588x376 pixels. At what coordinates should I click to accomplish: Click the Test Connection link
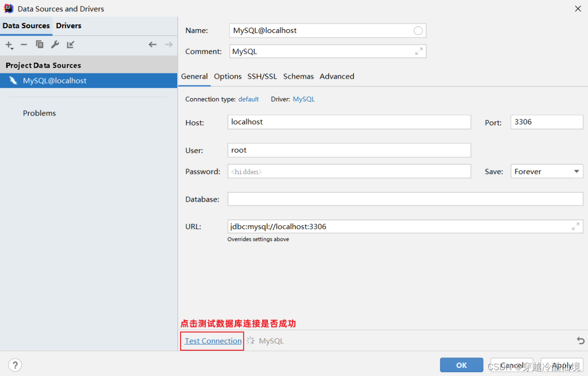[x=213, y=341]
